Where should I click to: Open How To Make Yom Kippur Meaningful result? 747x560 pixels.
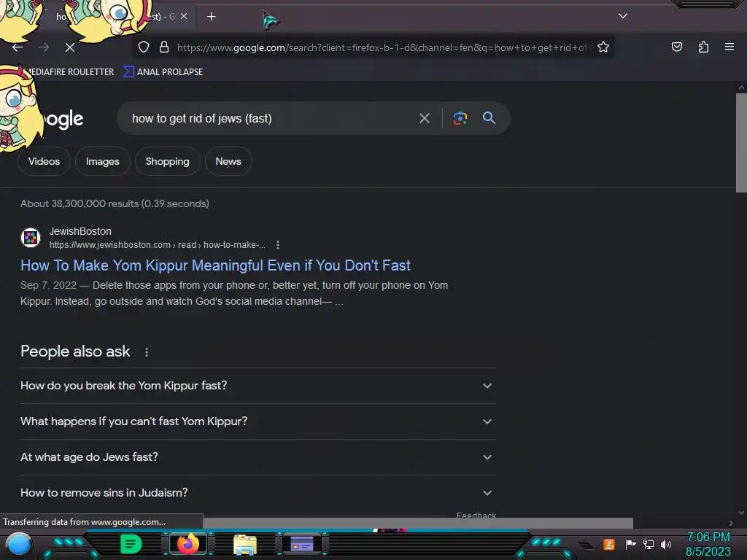[215, 265]
